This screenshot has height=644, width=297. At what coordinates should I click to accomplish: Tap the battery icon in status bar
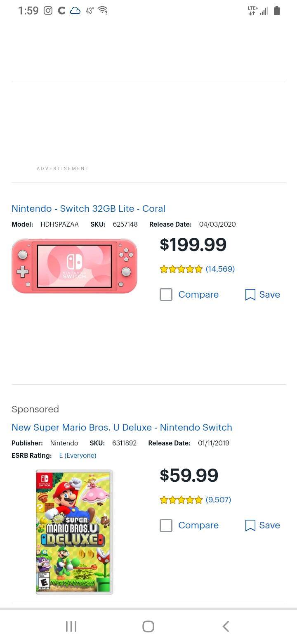[x=277, y=11]
